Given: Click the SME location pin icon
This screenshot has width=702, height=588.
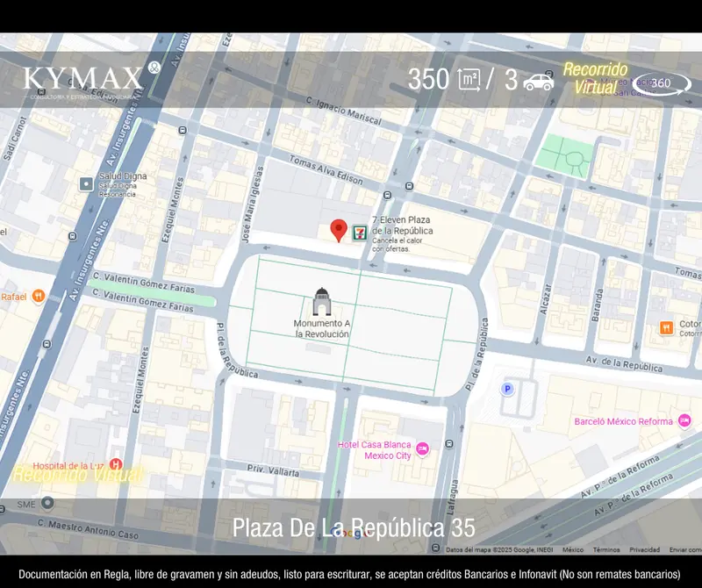Looking at the screenshot, I should click(x=47, y=504).
